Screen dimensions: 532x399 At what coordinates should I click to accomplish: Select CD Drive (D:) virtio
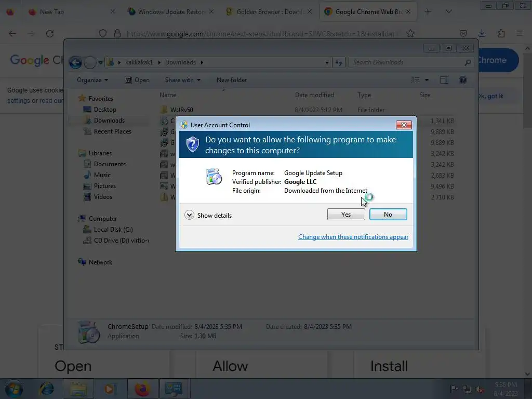[x=121, y=240]
